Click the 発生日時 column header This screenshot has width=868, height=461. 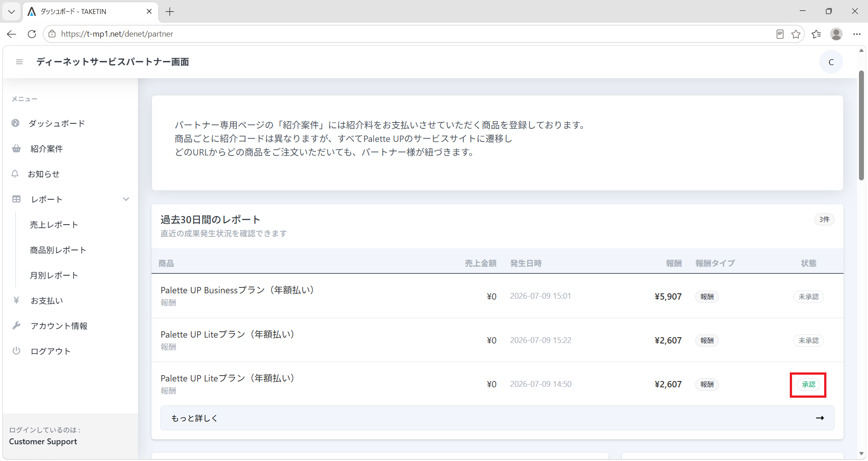coord(526,263)
